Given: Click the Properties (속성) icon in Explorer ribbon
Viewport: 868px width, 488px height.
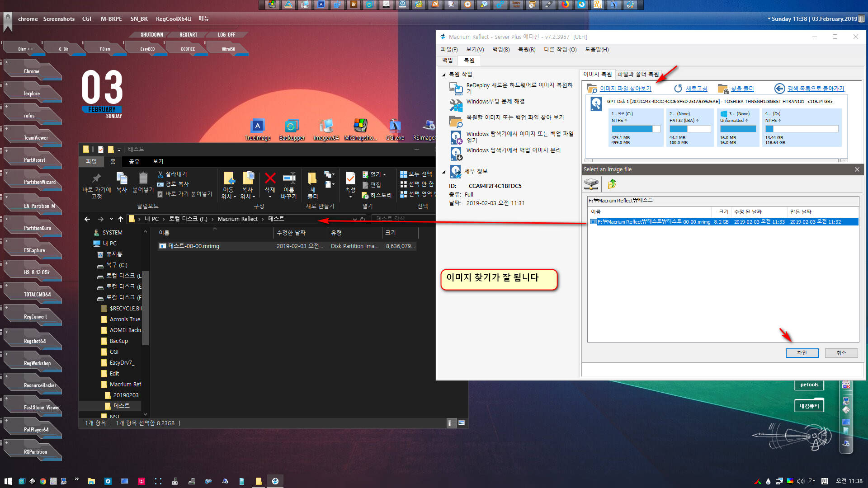Looking at the screenshot, I should pos(350,178).
